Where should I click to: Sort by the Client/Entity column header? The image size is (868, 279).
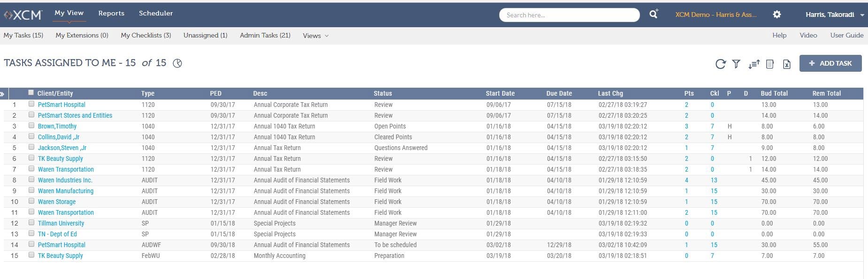tap(55, 93)
